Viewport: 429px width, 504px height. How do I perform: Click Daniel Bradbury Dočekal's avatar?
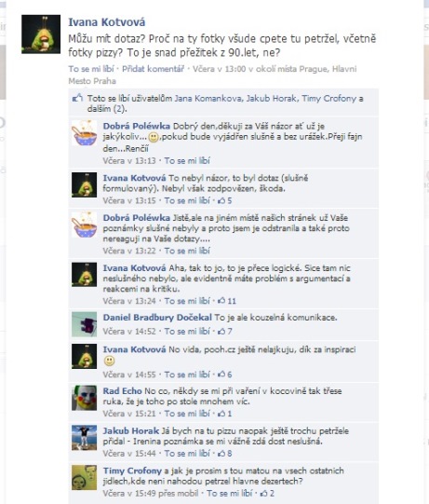(84, 324)
